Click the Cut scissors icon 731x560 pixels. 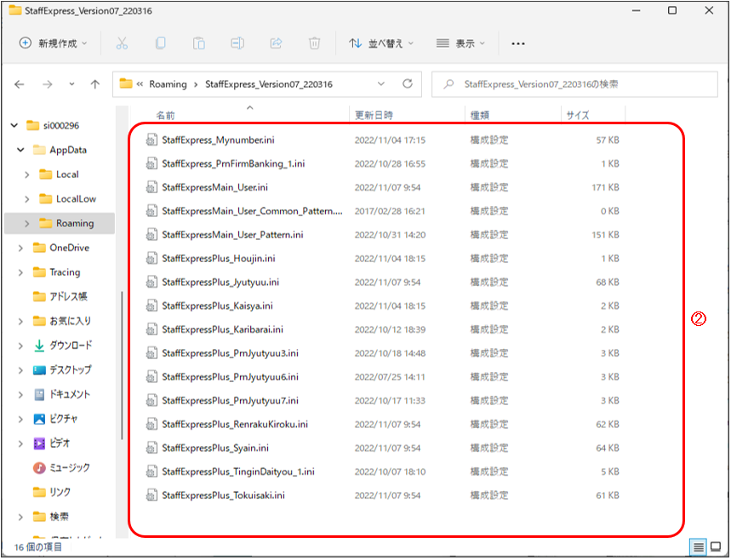point(122,43)
